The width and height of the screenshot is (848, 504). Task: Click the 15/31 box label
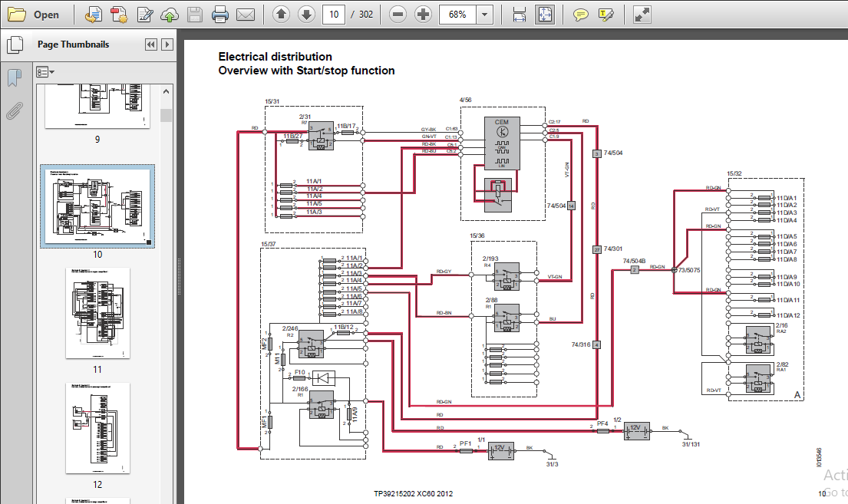(272, 102)
